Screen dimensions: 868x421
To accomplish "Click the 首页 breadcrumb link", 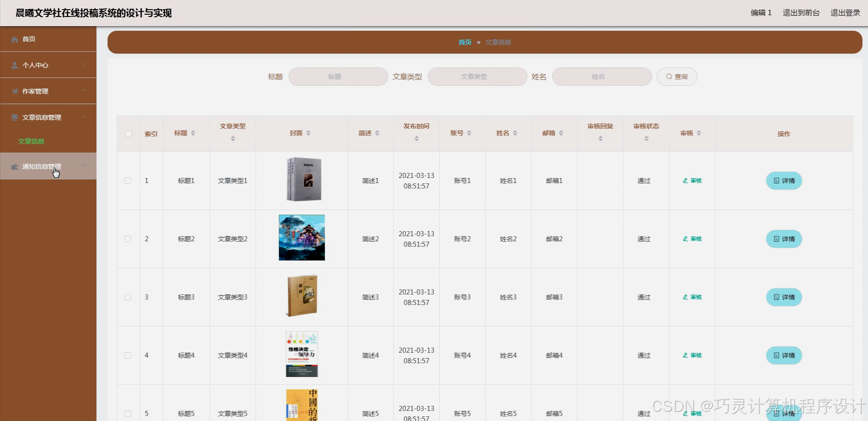I will point(465,42).
